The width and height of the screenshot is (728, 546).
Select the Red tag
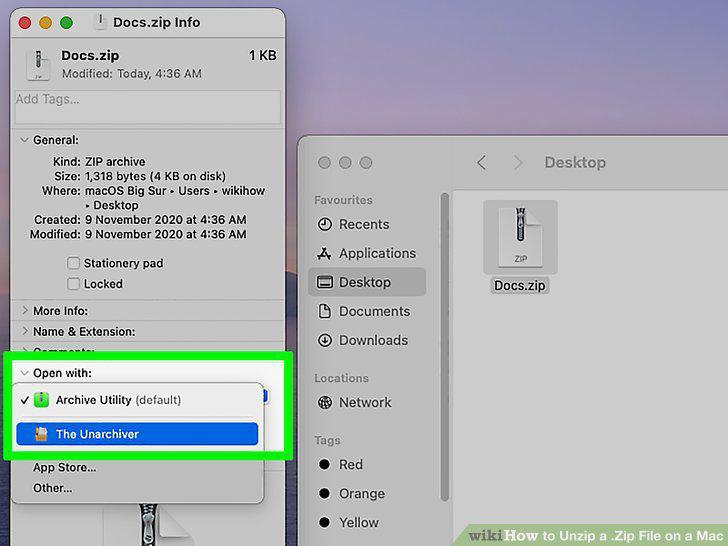[x=342, y=464]
